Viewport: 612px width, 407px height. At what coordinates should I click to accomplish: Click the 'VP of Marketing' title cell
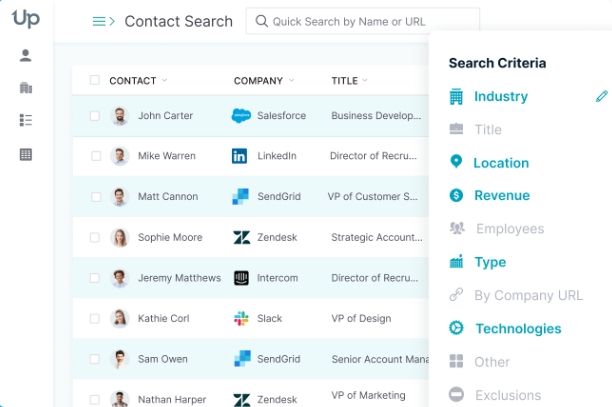click(x=368, y=395)
